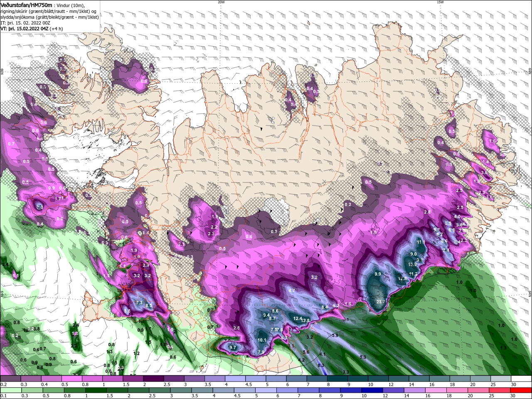Click the bright pink 0.5 snow legend swatch
This screenshot has width=532, height=399.
(71, 379)
